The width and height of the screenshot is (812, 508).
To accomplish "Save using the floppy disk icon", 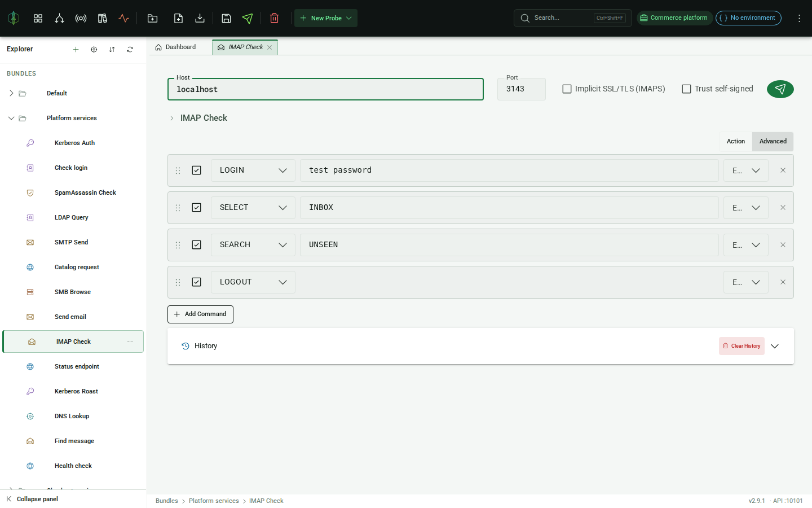I will 226,18.
